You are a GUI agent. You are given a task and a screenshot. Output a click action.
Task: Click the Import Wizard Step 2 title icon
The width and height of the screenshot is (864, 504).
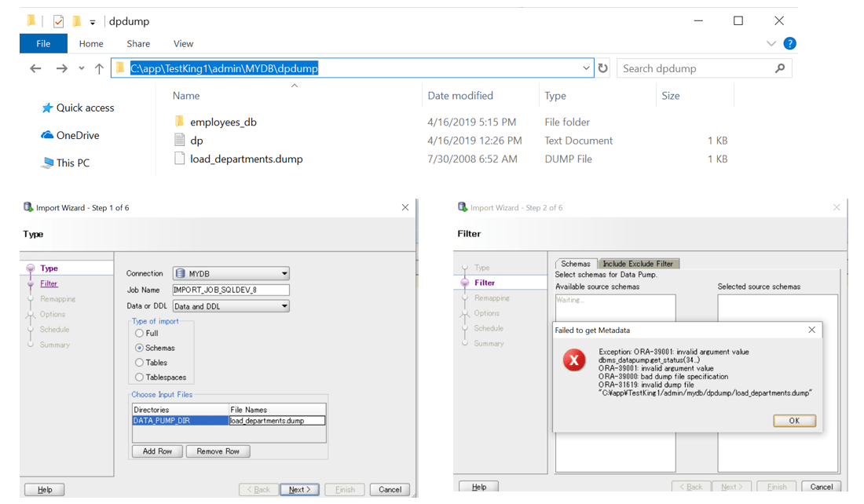point(463,208)
